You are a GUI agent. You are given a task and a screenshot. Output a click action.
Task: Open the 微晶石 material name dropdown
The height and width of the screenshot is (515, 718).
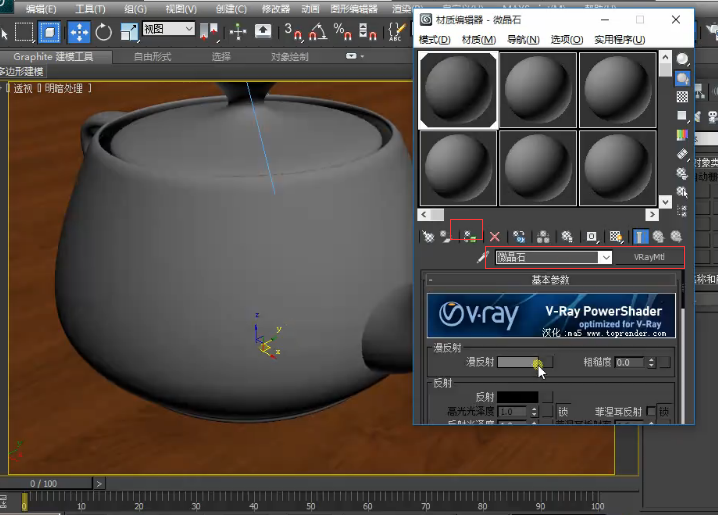click(x=604, y=258)
